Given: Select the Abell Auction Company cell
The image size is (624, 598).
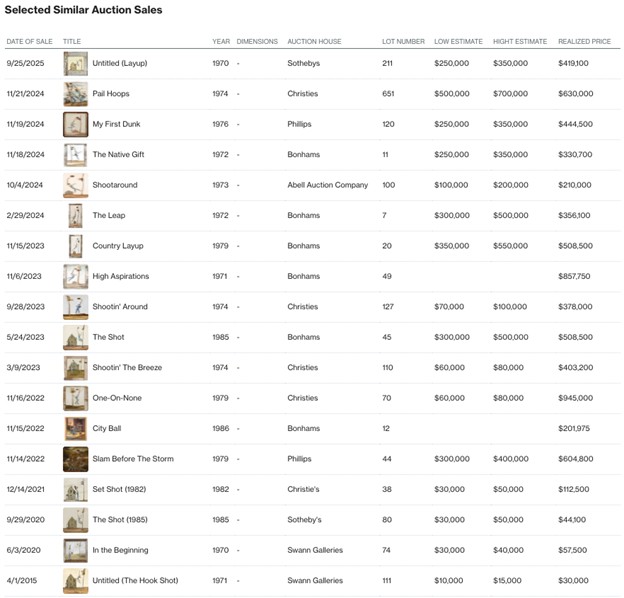Looking at the screenshot, I should pos(327,185).
